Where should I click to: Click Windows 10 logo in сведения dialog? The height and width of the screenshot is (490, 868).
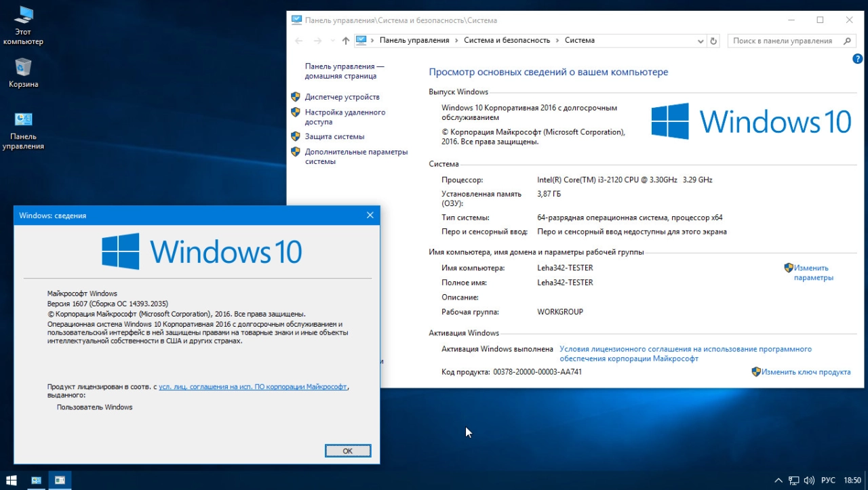pyautogui.click(x=202, y=251)
